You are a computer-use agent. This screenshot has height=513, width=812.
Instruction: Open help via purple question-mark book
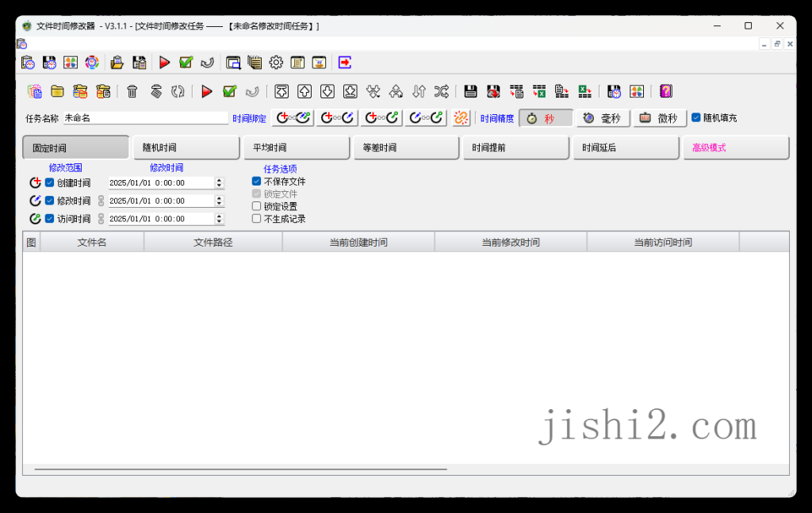click(x=666, y=92)
